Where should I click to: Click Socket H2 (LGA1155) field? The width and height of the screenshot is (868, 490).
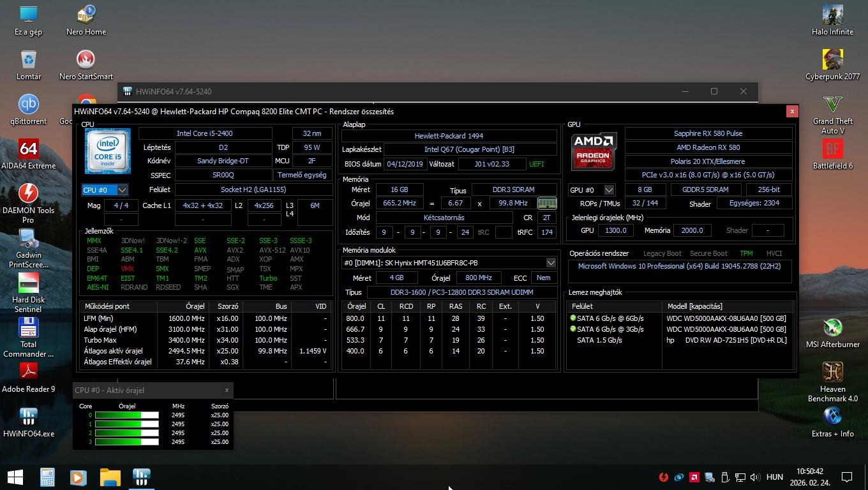pos(253,189)
